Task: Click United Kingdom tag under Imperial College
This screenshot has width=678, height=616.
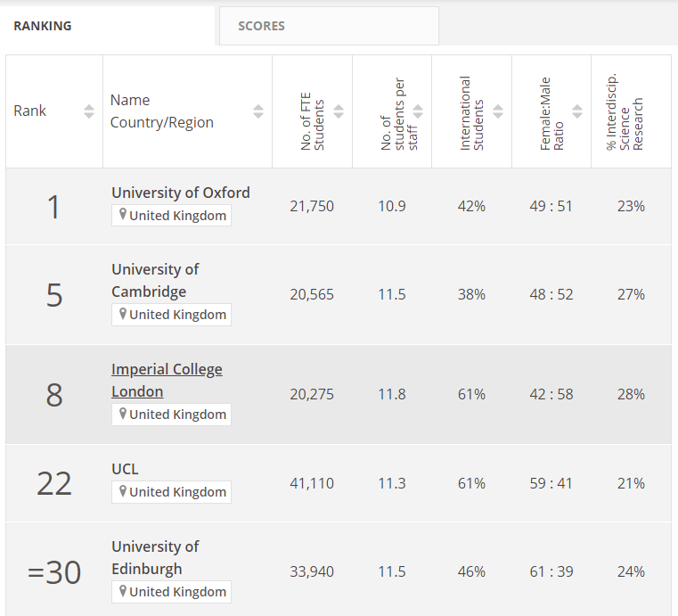Action: (171, 415)
